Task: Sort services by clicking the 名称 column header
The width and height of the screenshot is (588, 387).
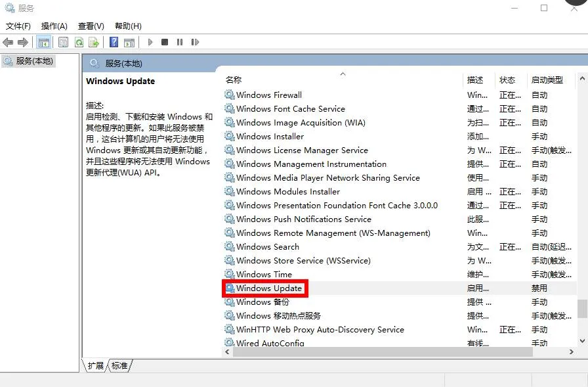Action: click(233, 78)
